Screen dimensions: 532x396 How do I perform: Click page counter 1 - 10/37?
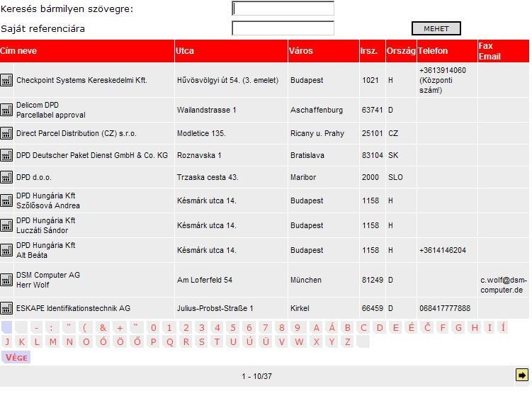click(257, 376)
